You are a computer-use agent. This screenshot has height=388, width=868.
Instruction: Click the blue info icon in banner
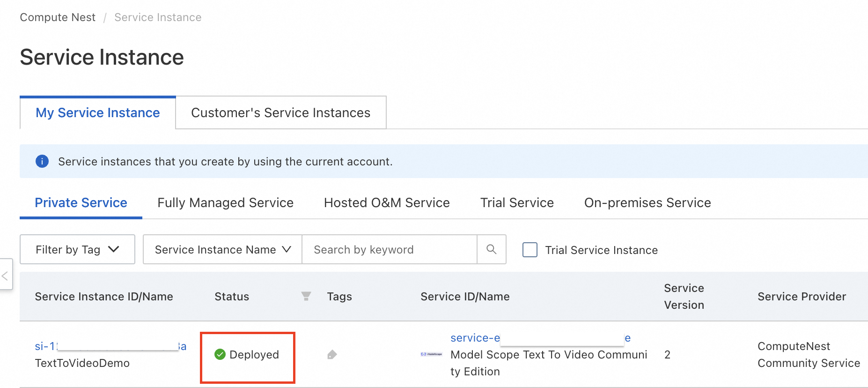(x=42, y=161)
